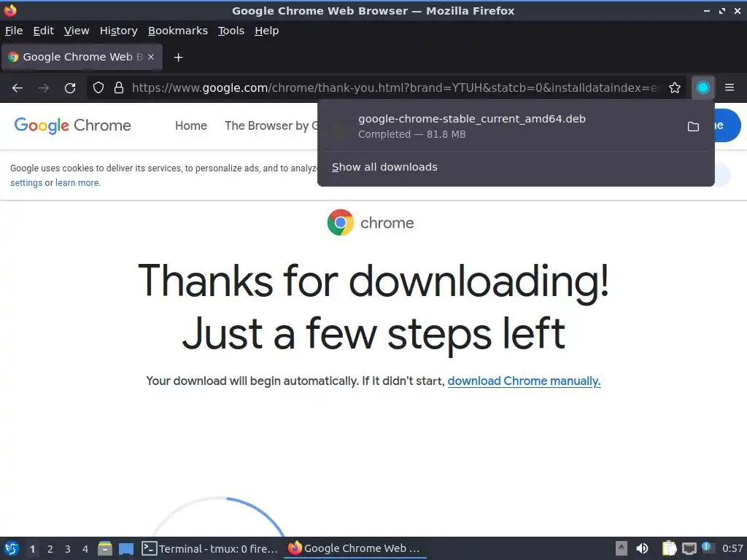This screenshot has width=747, height=560.
Task: Open the file manager taskbar icon
Action: 105,548
